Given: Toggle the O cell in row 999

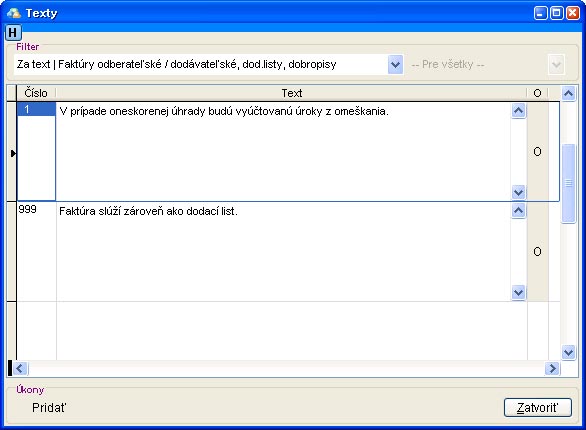Looking at the screenshot, I should point(537,252).
